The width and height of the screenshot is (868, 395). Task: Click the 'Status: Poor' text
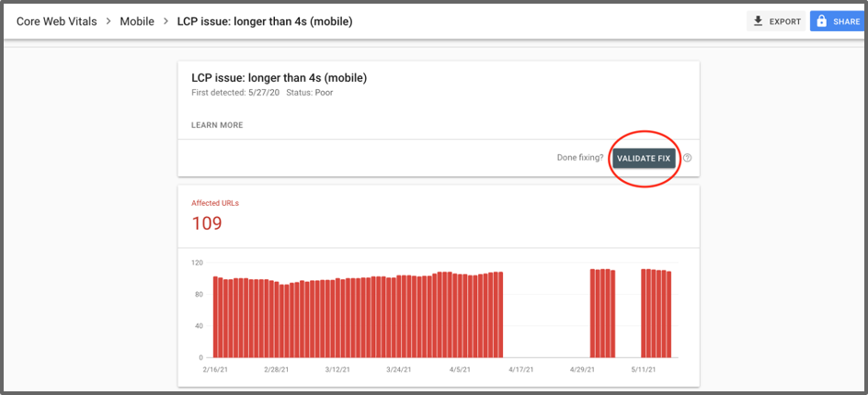[310, 93]
